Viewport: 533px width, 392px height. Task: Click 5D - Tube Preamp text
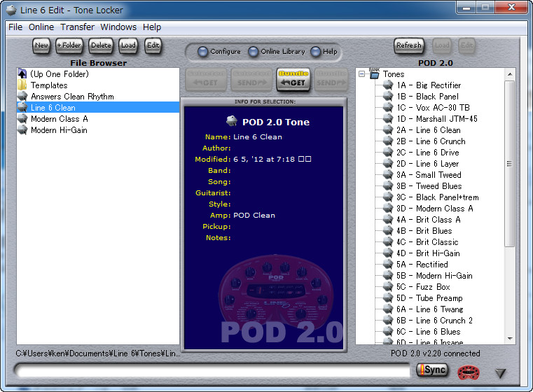[429, 298]
